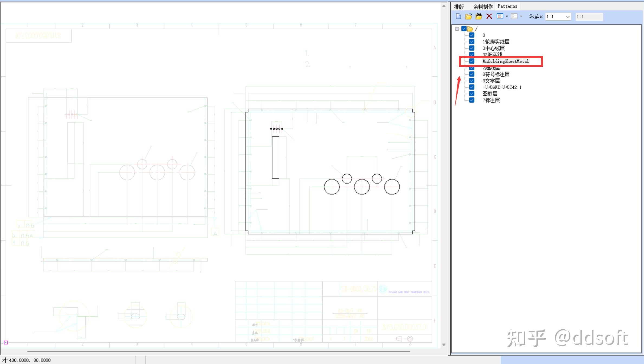Click the pink origin marker on canvas
Screen dimensions: 644x364
point(6,342)
